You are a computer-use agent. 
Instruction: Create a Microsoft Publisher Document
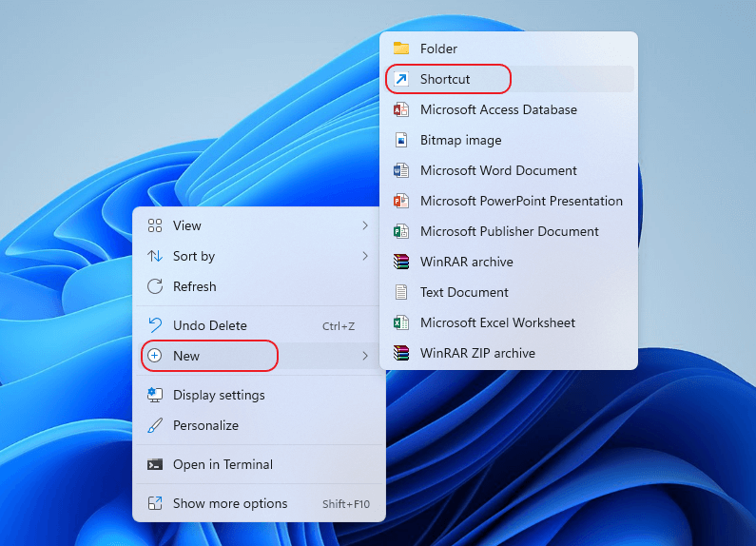coord(509,231)
